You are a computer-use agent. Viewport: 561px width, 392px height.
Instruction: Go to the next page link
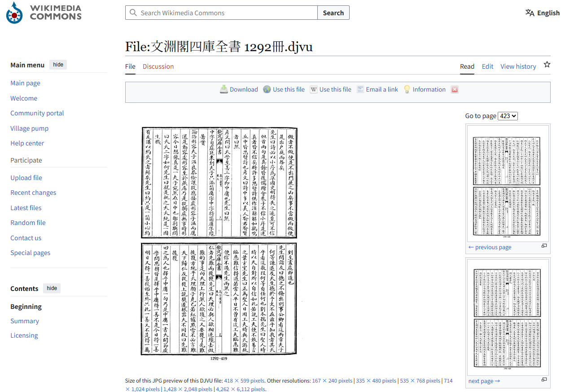coord(484,381)
